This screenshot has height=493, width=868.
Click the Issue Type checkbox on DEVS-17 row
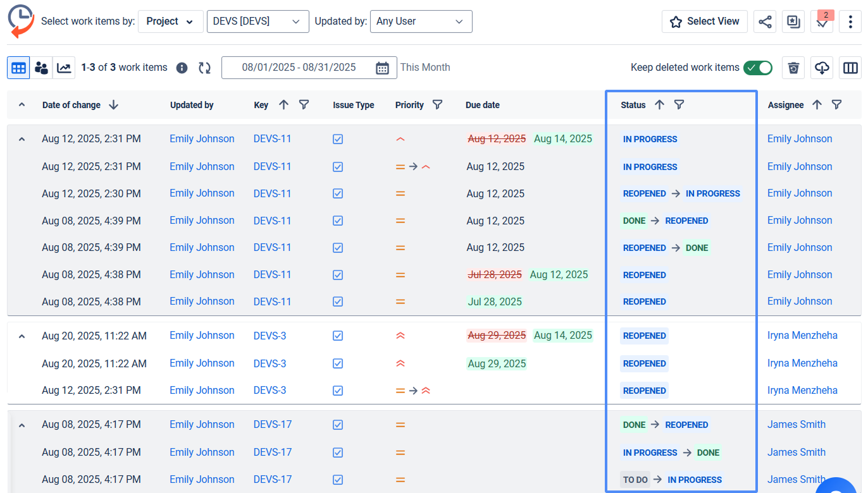(x=338, y=424)
